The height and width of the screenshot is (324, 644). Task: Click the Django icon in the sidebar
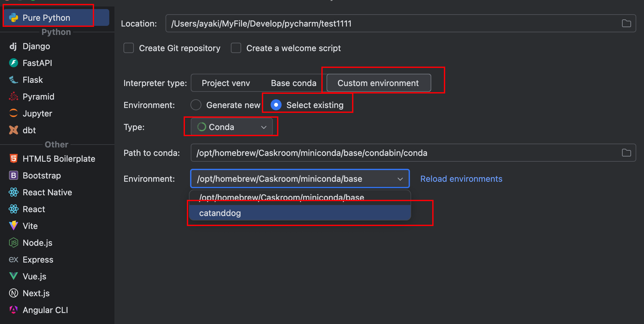click(13, 46)
